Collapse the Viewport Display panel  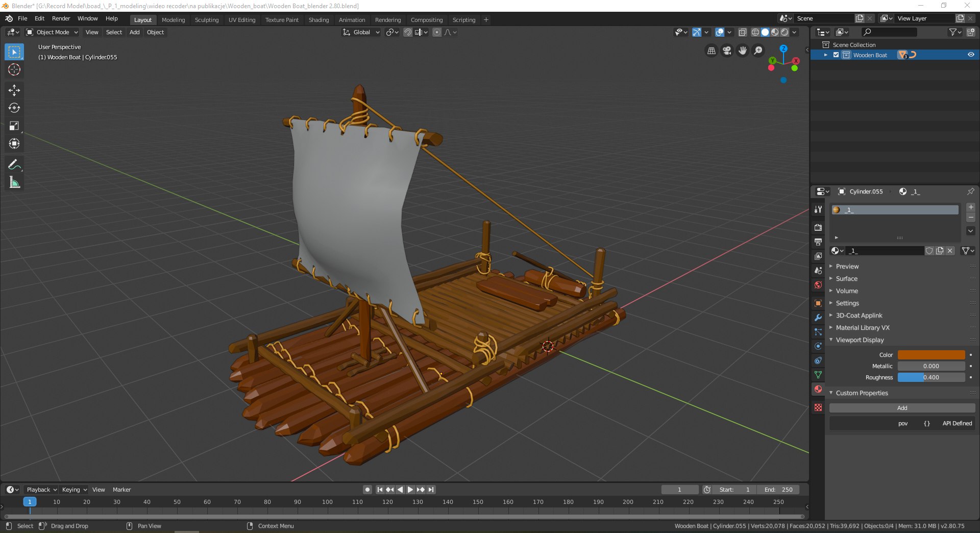(860, 340)
